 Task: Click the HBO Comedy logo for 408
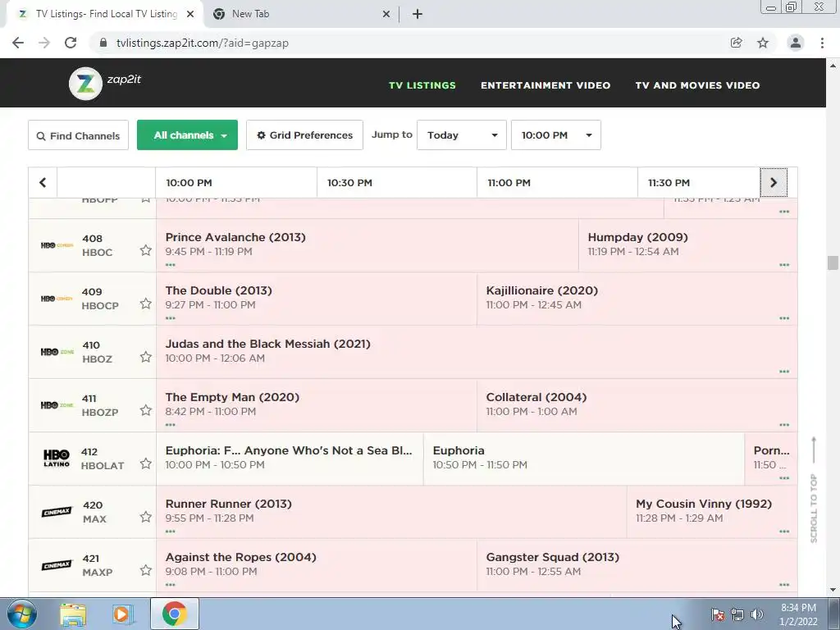(x=57, y=245)
